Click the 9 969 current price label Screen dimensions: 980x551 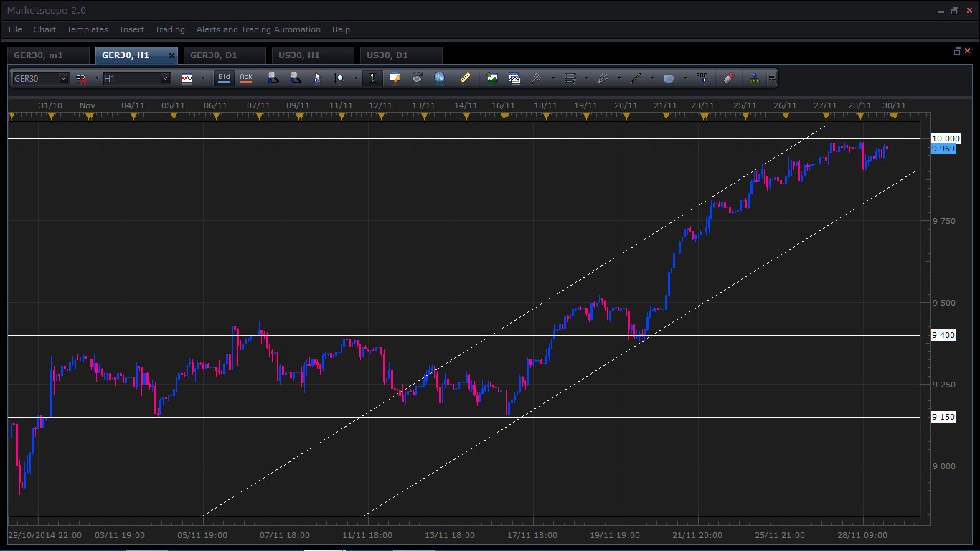coord(943,149)
